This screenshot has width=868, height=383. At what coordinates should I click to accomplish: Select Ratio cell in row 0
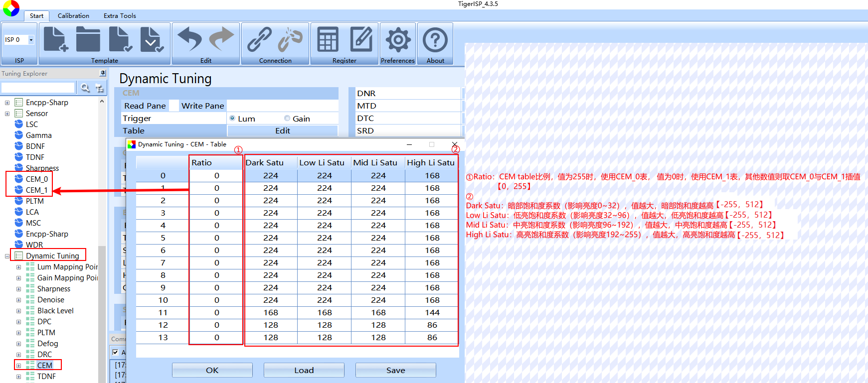(x=216, y=175)
